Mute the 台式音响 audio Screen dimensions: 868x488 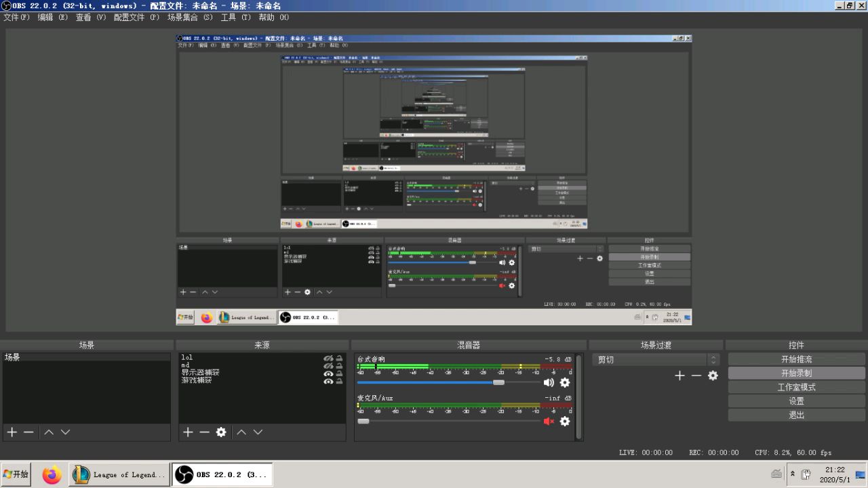549,382
